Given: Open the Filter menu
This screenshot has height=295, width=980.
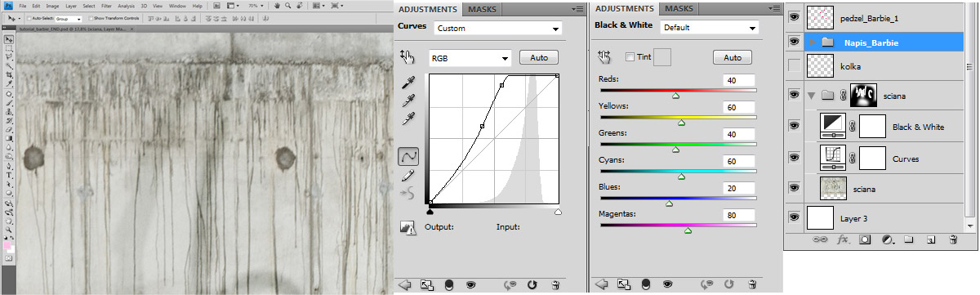Looking at the screenshot, I should (x=107, y=6).
